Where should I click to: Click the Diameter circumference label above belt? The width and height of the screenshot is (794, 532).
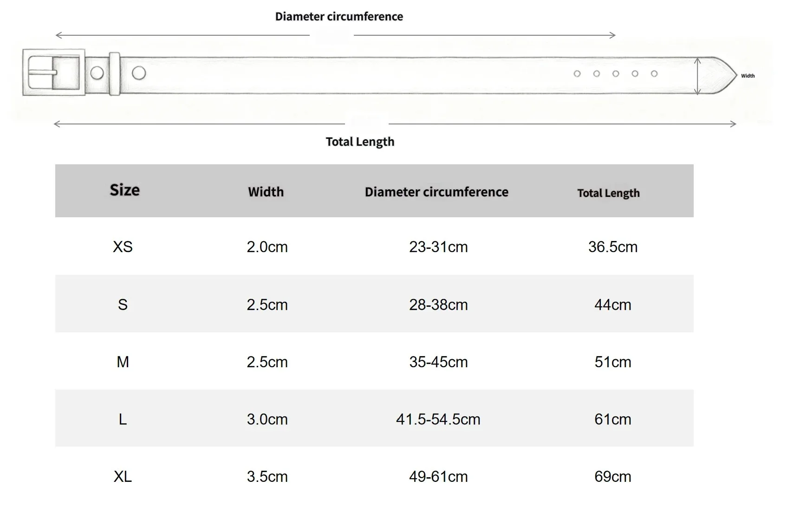(339, 17)
